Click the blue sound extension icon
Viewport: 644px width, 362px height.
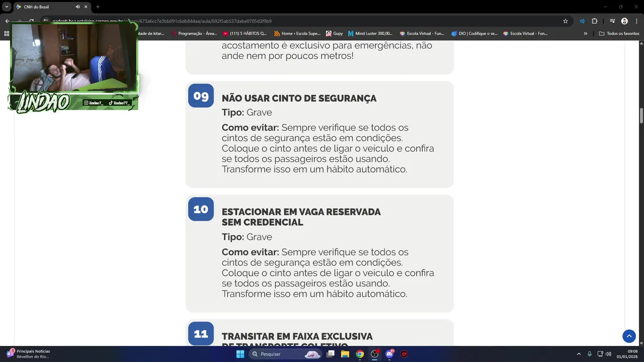582,21
